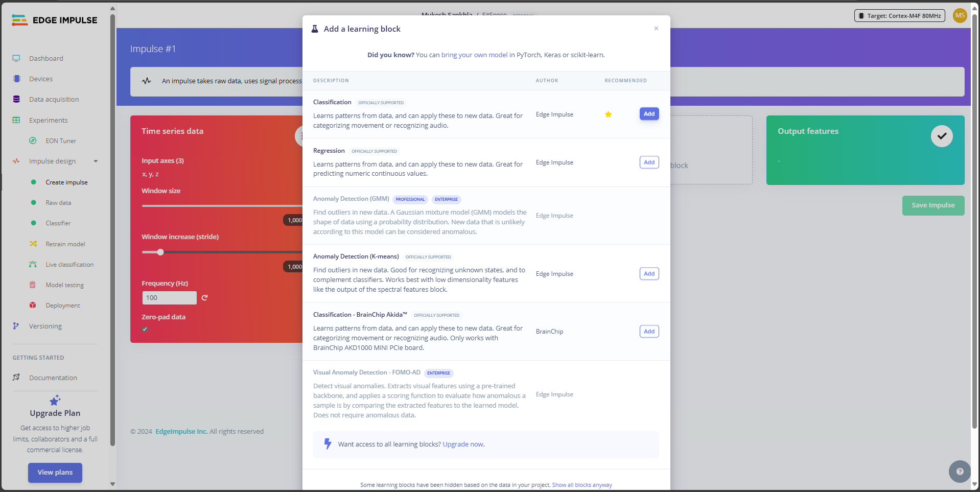The height and width of the screenshot is (492, 980).
Task: Click the Anomaly Detection (GMM) title
Action: pos(351,199)
